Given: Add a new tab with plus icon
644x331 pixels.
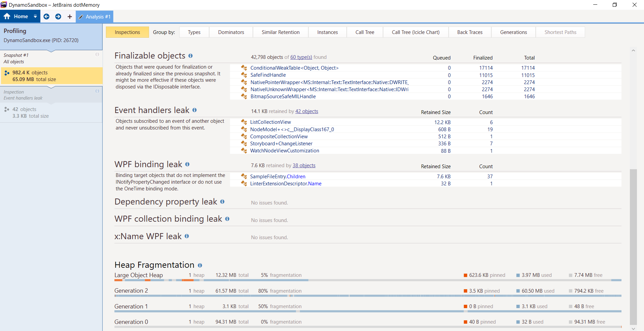Looking at the screenshot, I should (x=70, y=16).
